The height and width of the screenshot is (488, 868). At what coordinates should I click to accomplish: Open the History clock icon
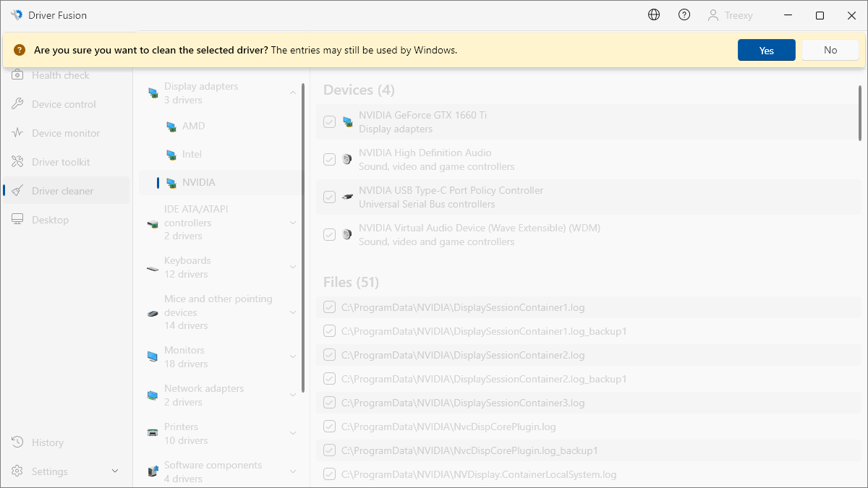[18, 442]
